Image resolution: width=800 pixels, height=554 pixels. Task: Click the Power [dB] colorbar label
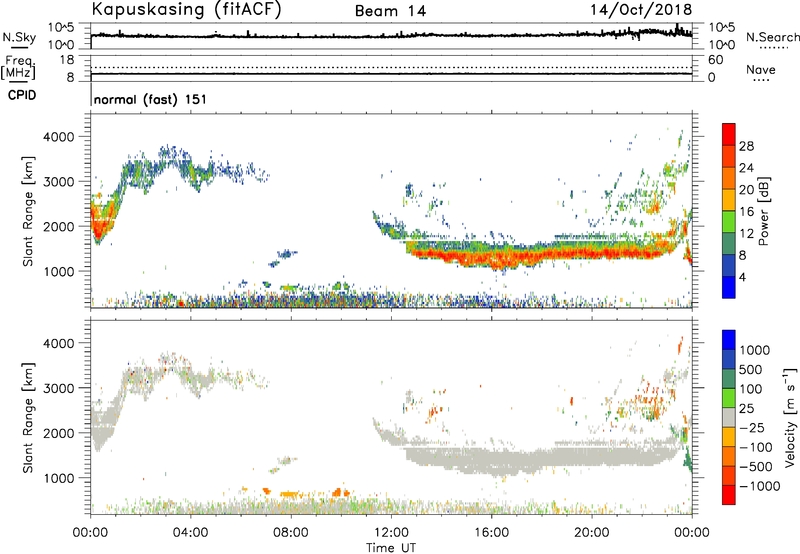[x=763, y=211]
